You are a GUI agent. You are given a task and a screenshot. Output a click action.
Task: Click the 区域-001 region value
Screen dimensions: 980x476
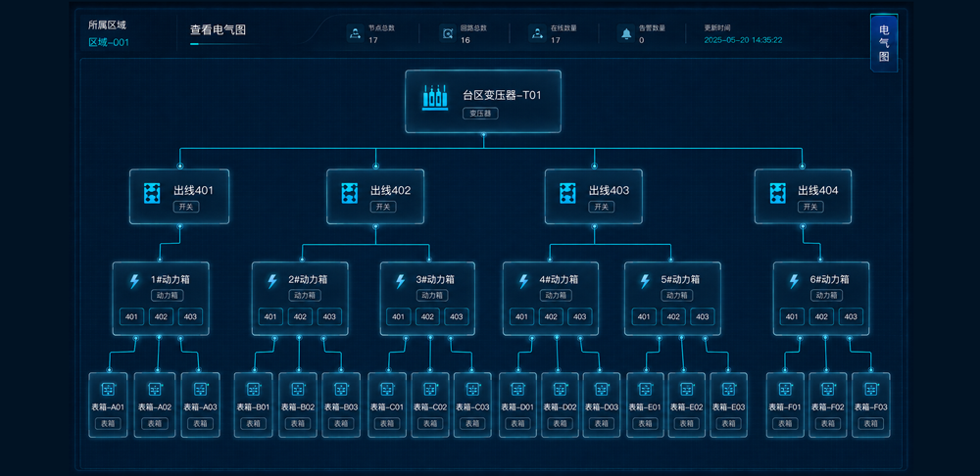coord(109,42)
